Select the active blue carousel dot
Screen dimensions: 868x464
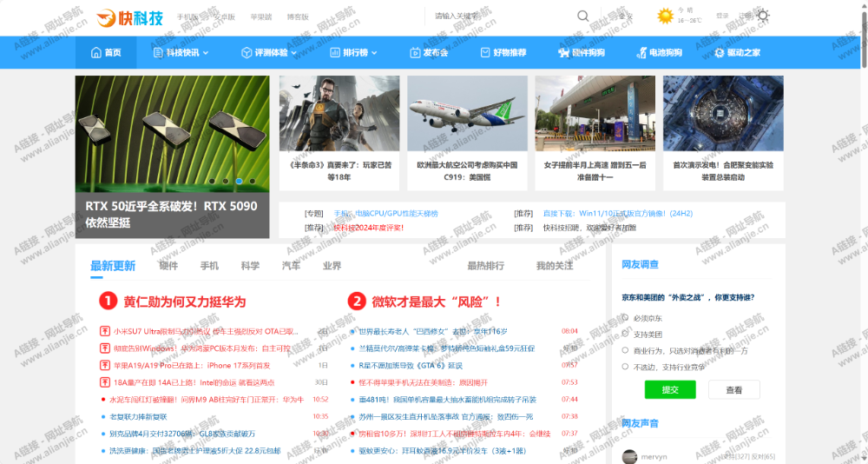239,182
